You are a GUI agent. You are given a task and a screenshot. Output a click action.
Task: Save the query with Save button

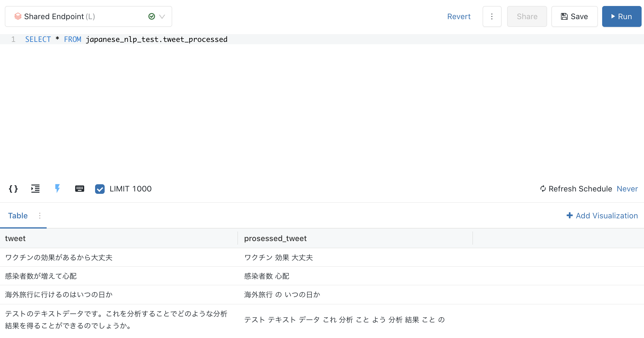click(x=574, y=16)
